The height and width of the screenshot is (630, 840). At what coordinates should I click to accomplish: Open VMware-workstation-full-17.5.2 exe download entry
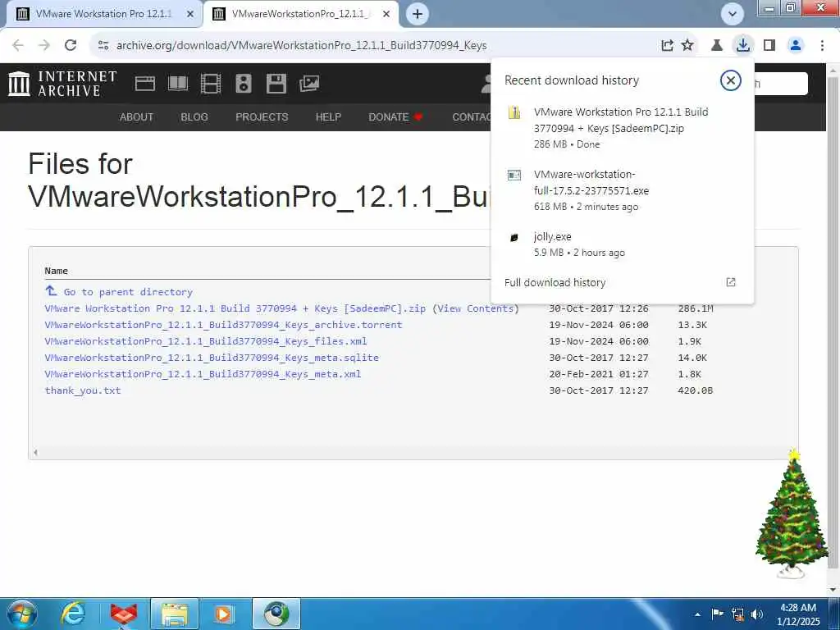click(622, 189)
